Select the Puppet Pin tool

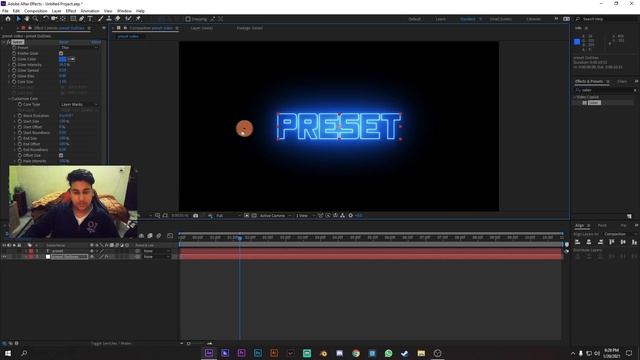(x=138, y=19)
